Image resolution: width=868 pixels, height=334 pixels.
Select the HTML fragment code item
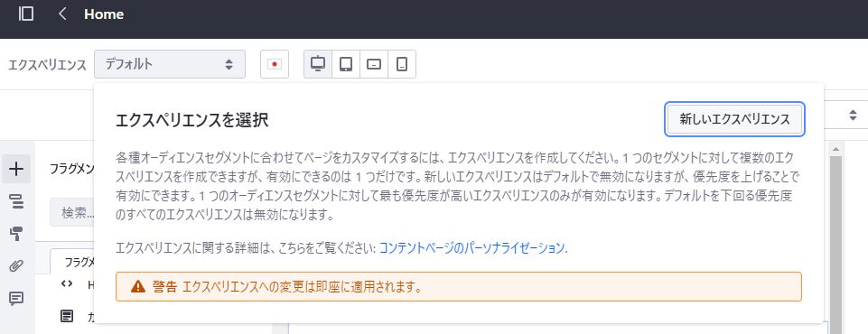click(x=78, y=284)
